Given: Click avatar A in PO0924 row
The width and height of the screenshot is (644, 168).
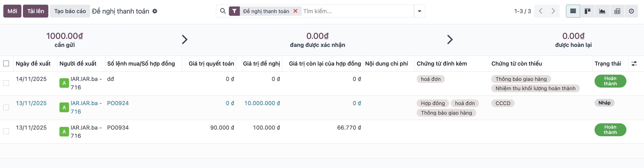Looking at the screenshot, I should [64, 107].
